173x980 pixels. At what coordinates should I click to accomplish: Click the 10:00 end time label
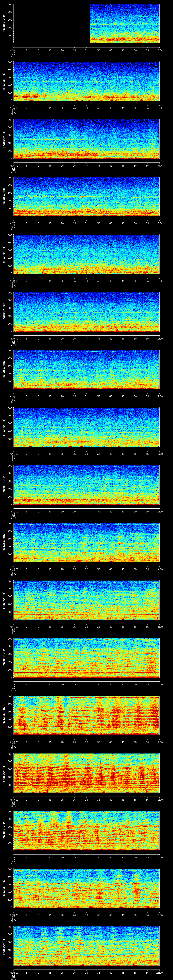159,339
